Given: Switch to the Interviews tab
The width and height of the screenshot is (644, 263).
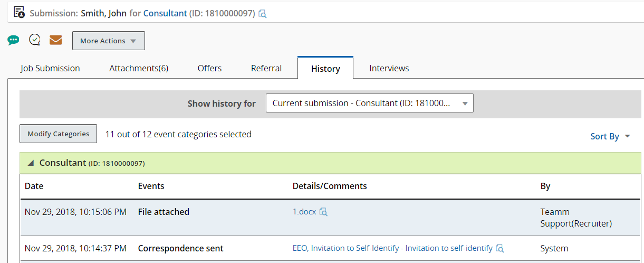Looking at the screenshot, I should click(x=389, y=68).
